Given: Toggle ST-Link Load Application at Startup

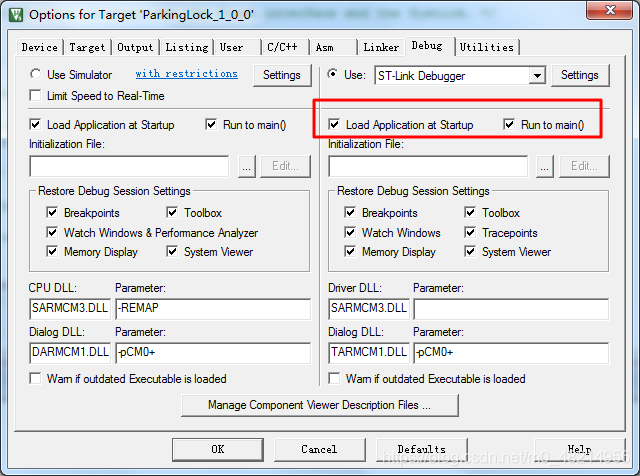Looking at the screenshot, I should pos(334,124).
